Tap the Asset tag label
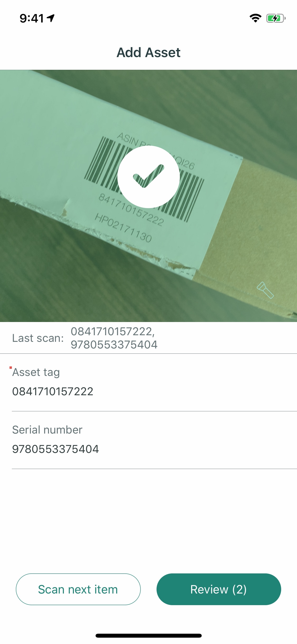This screenshot has width=297, height=644. tap(36, 372)
